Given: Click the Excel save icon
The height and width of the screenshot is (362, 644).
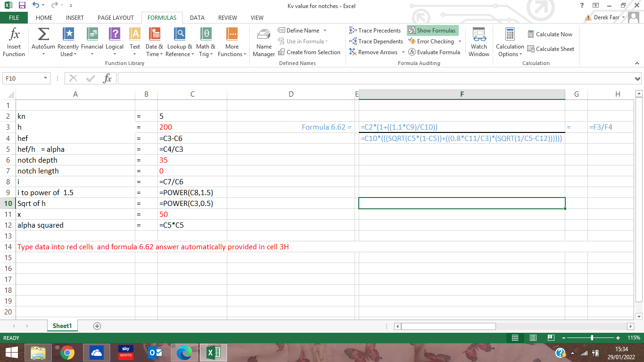Looking at the screenshot, I should (x=22, y=6).
